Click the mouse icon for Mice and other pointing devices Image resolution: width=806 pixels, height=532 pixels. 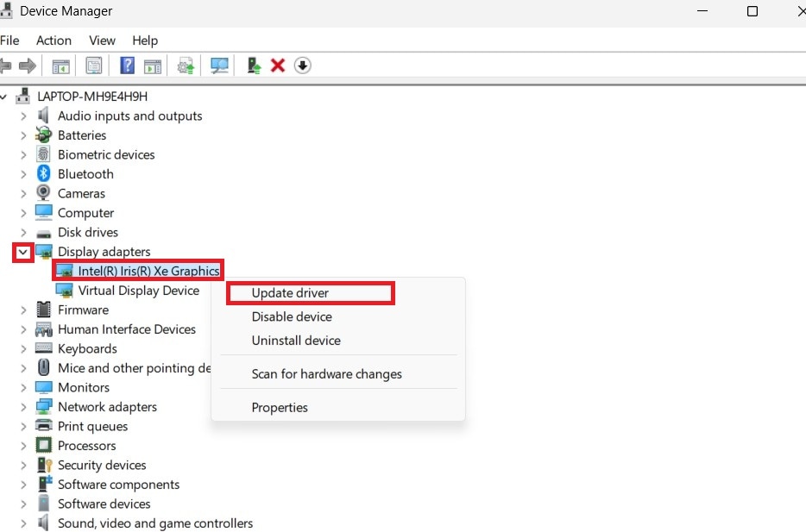pos(44,367)
